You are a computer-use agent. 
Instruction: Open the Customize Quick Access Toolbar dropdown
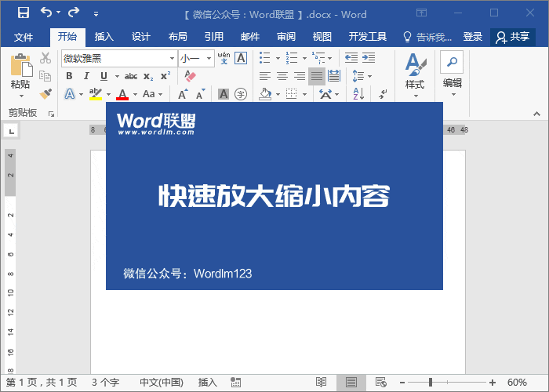pyautogui.click(x=96, y=14)
